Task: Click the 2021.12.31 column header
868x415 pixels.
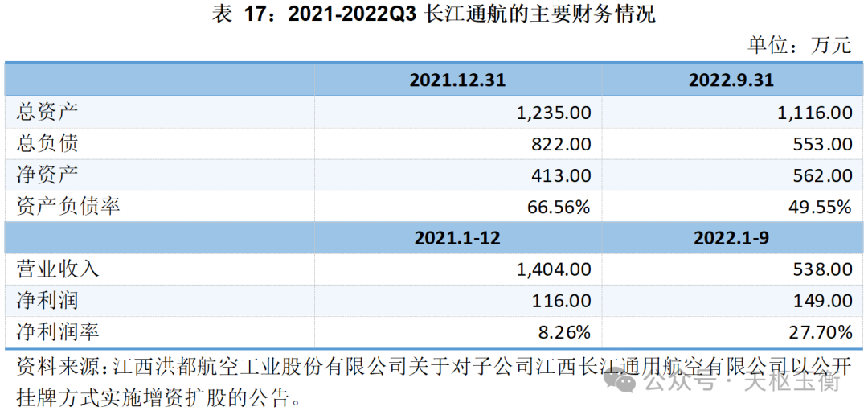Action: pos(457,80)
